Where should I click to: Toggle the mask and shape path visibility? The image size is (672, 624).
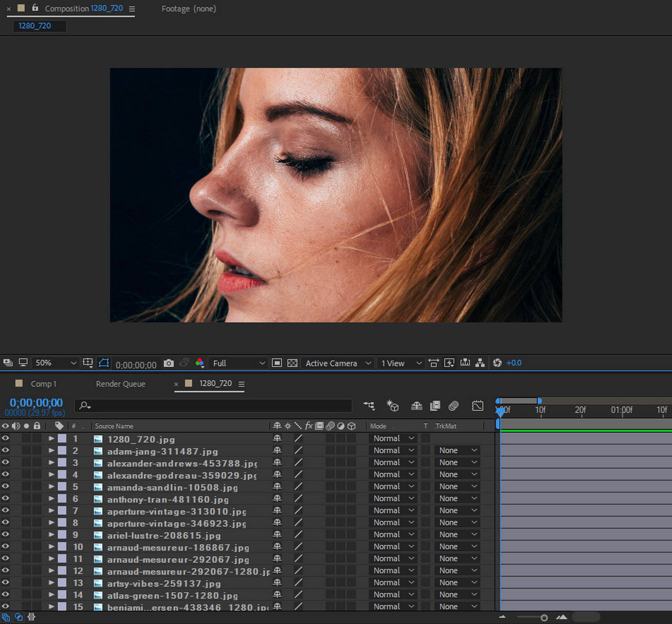(x=104, y=363)
